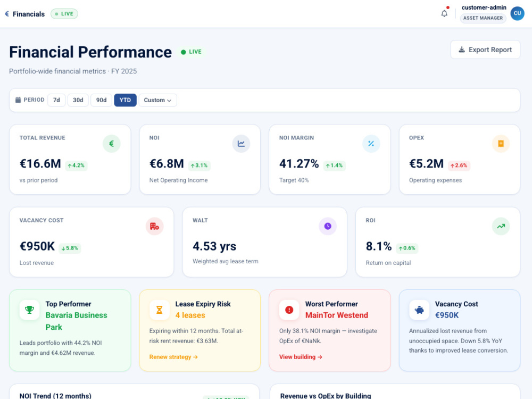Click the 8.1% ROI value
This screenshot has height=399, width=532.
[379, 246]
